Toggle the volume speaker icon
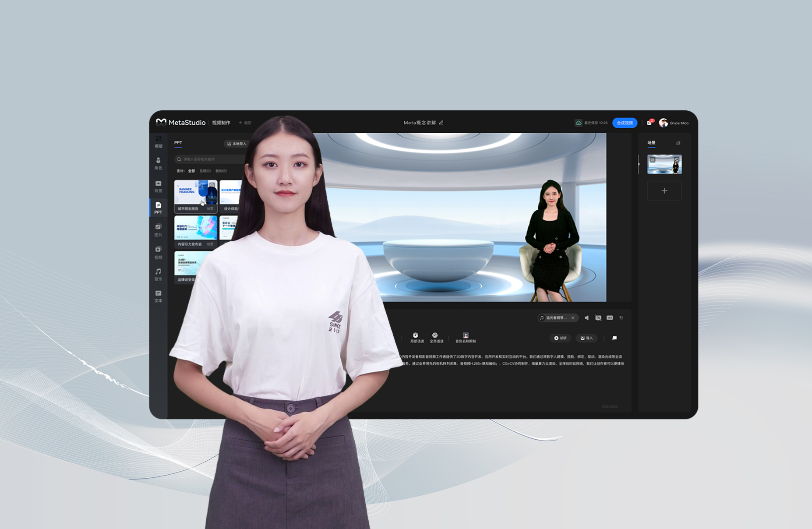Viewport: 812px width, 529px height. click(x=587, y=318)
